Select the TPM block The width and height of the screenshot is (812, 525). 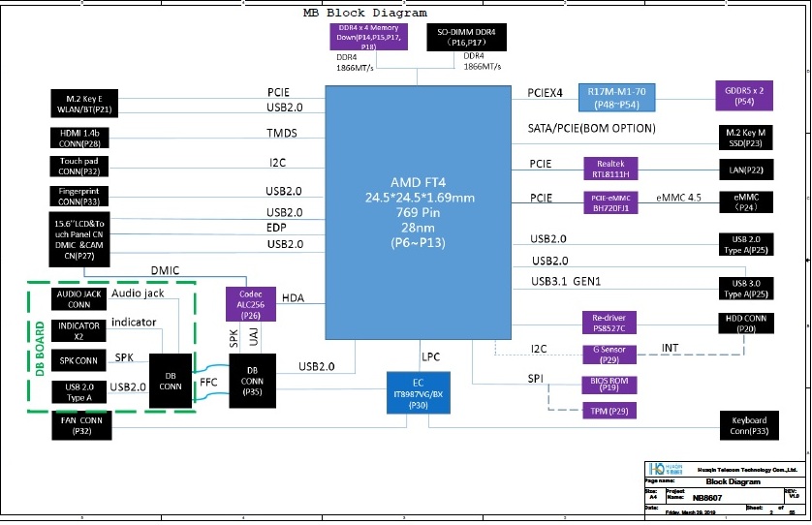(610, 413)
